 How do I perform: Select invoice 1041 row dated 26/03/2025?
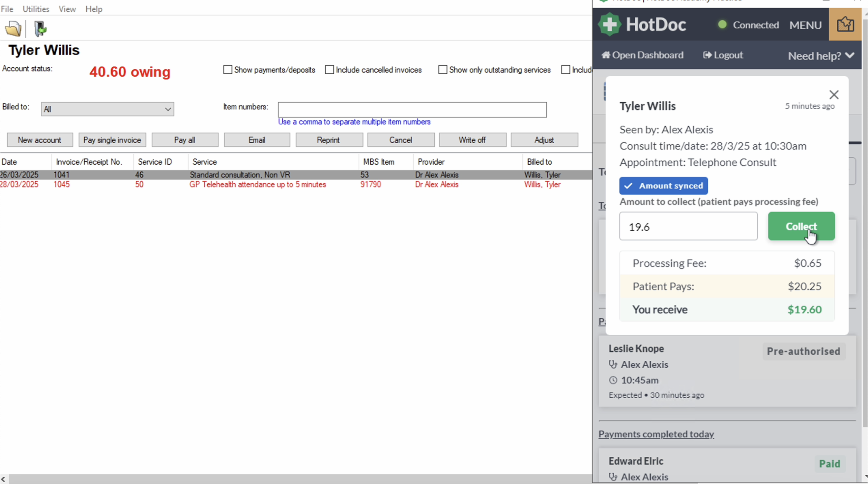(x=296, y=175)
